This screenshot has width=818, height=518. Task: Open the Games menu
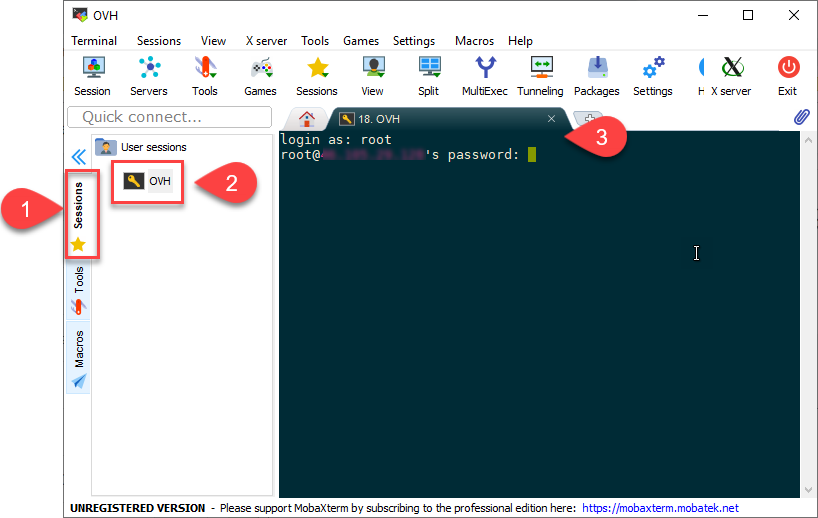click(x=360, y=41)
